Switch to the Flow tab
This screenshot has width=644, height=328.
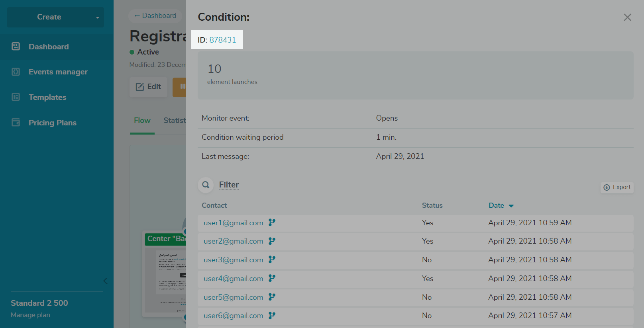pos(142,121)
